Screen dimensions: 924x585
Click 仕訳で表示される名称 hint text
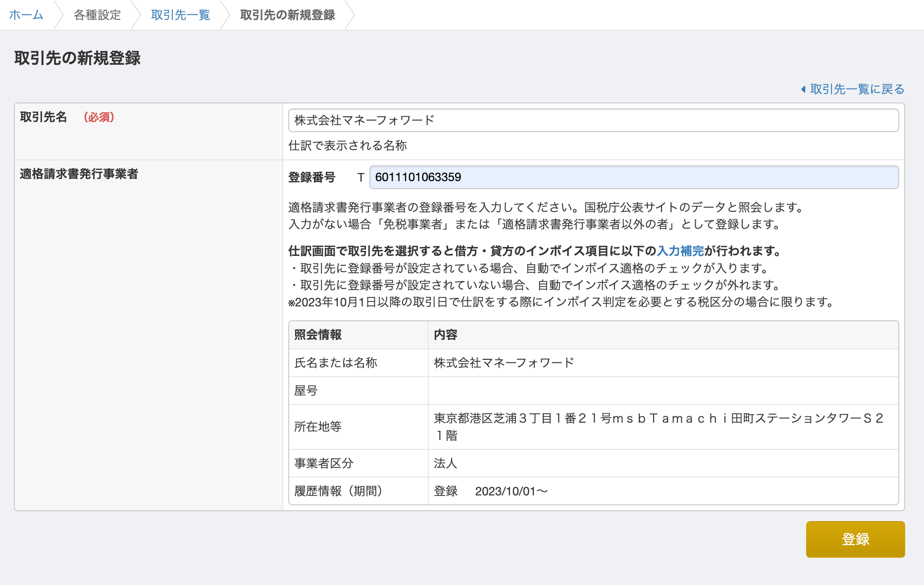pyautogui.click(x=348, y=146)
